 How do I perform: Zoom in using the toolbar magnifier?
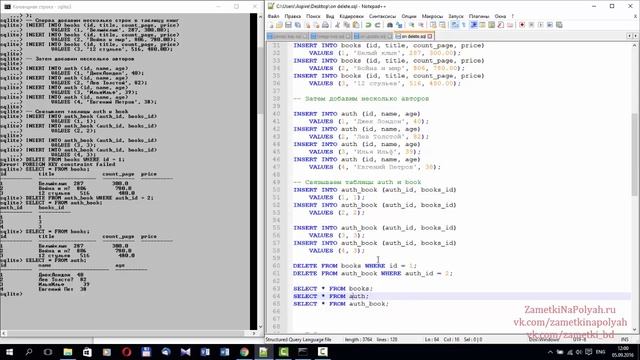click(411, 25)
